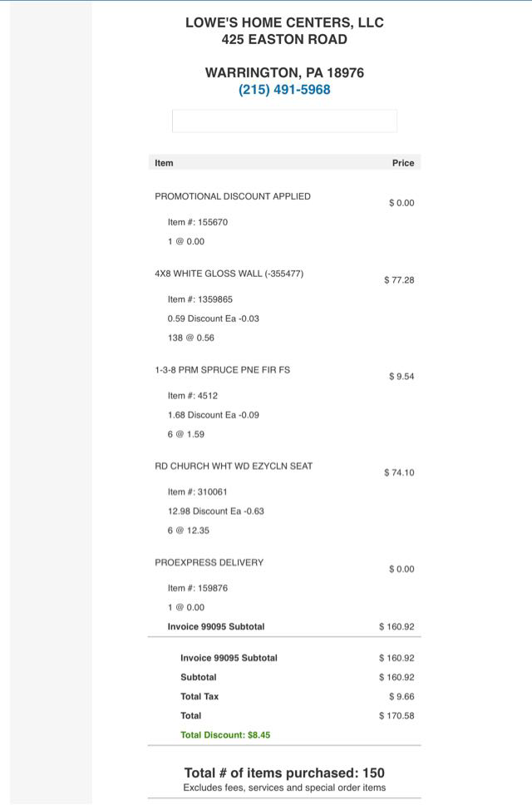Click the green Total Discount: $8.45 text

click(225, 735)
